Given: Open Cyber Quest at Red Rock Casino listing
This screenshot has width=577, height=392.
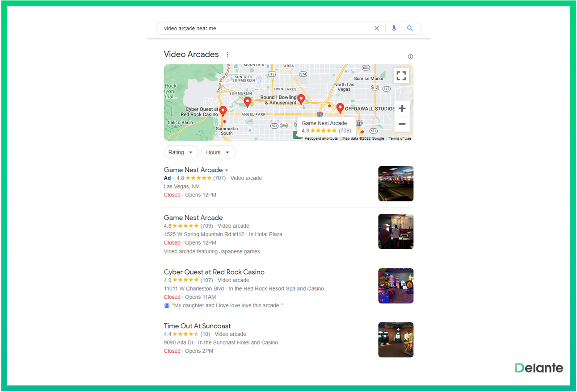Looking at the screenshot, I should pyautogui.click(x=214, y=272).
